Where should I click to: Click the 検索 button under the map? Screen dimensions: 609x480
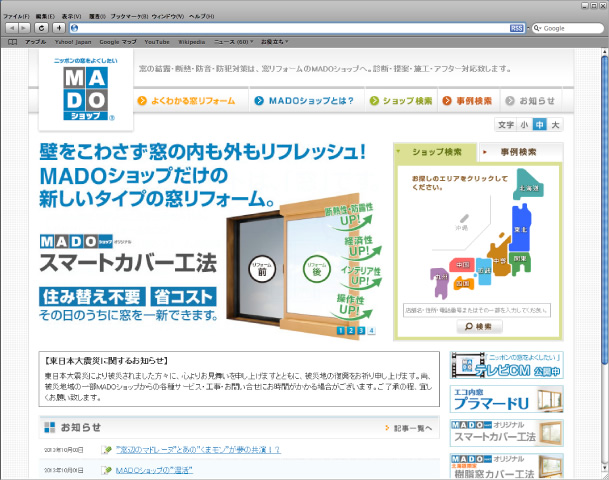pyautogui.click(x=479, y=327)
